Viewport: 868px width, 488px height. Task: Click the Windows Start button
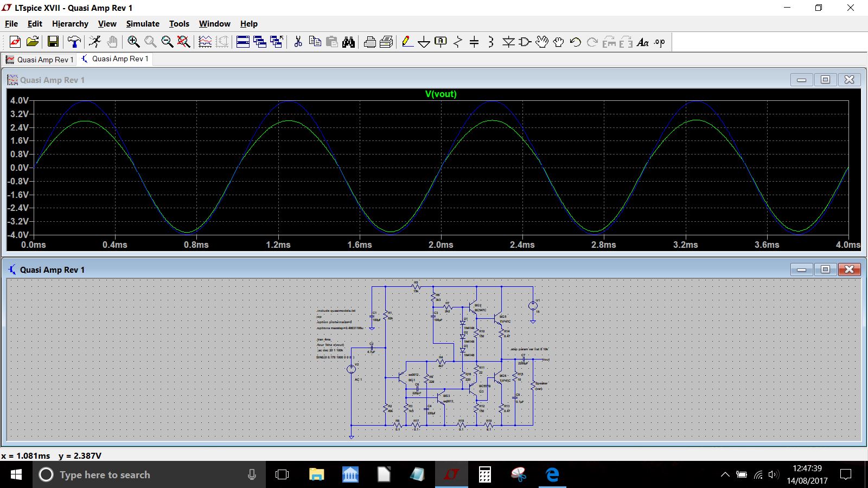pos(16,474)
